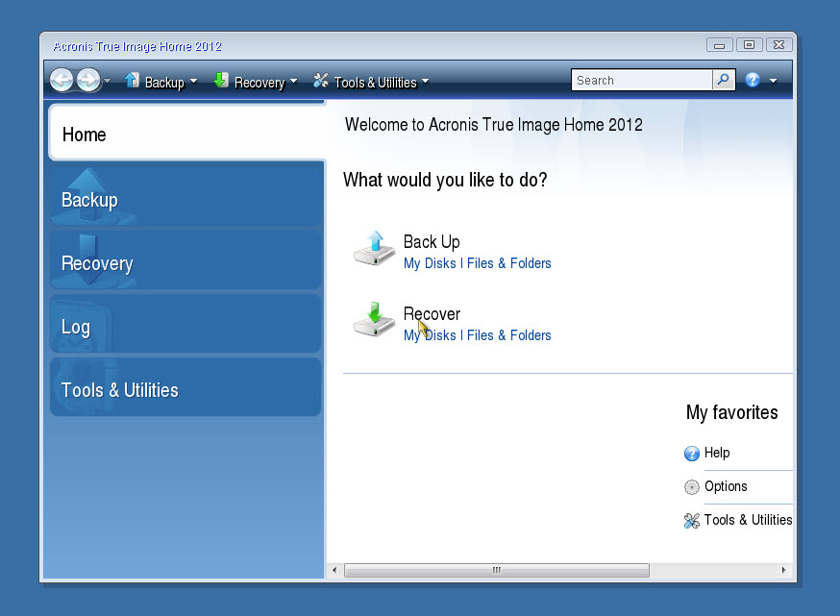Minimize the Acronis True Image window
This screenshot has width=840, height=616.
(x=719, y=45)
